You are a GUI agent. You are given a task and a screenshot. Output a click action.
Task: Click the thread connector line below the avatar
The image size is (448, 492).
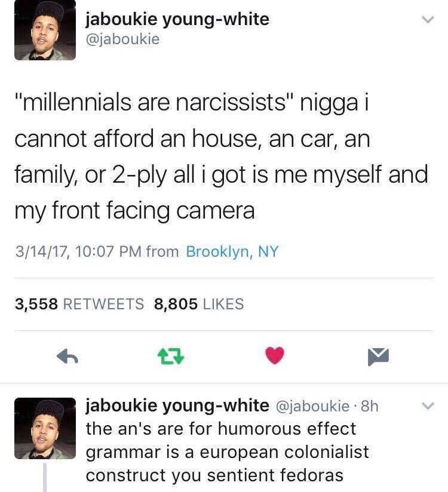[x=45, y=478]
